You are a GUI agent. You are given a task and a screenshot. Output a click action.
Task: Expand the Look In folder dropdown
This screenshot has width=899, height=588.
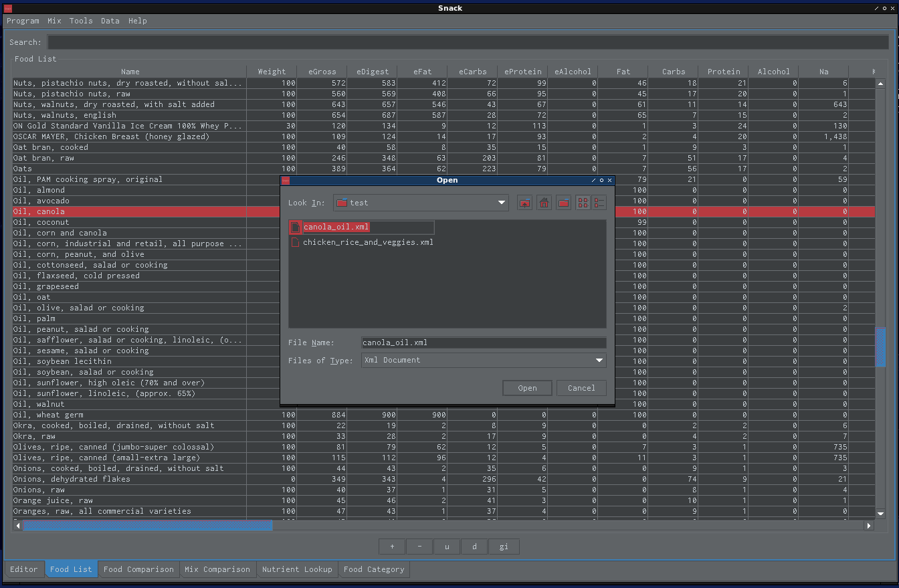tap(502, 203)
